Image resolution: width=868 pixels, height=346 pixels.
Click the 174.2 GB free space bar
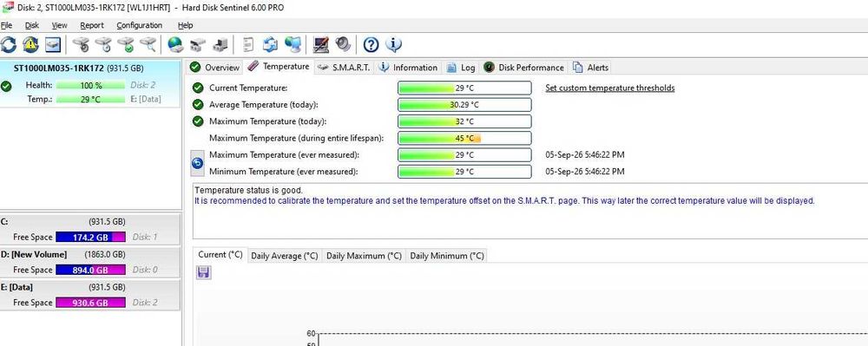pyautogui.click(x=91, y=237)
